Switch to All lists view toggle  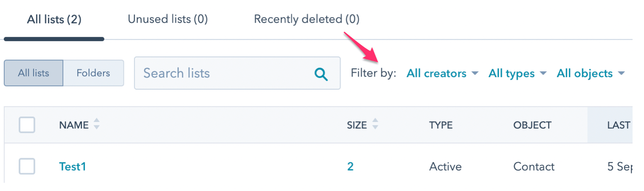(34, 73)
